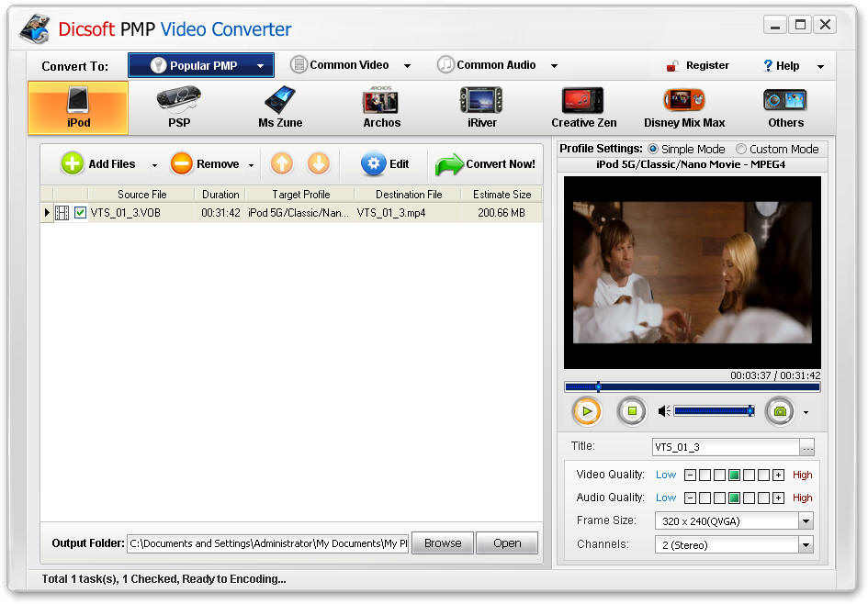Screen dimensions: 868x604
Task: Decrease Video Quality with minus box
Action: pyautogui.click(x=690, y=475)
